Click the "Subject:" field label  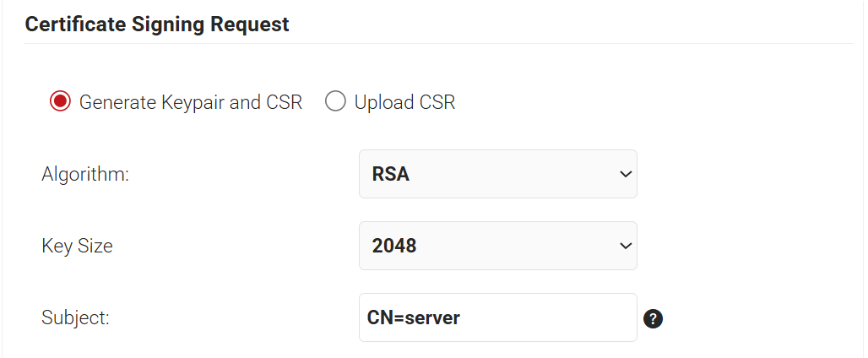click(x=76, y=318)
